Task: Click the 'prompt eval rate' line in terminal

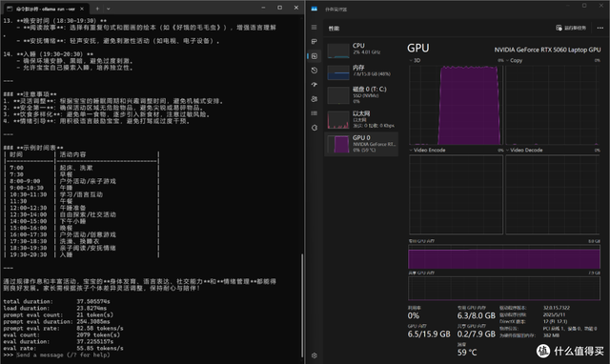Action: point(64,328)
